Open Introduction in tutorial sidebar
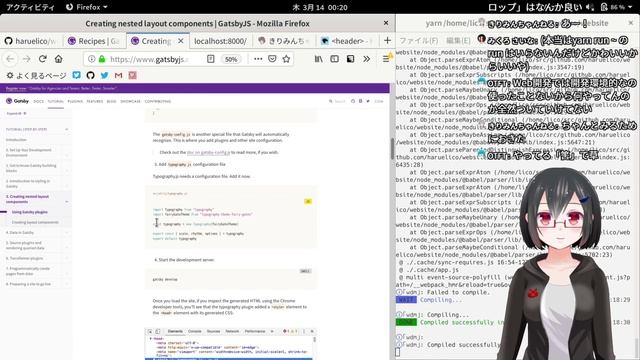Screen dimensions: 640x360 [x=16, y=140]
